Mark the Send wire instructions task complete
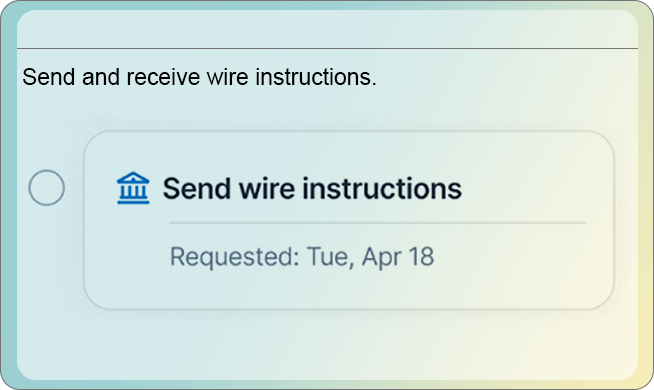This screenshot has width=654, height=390. [47, 188]
